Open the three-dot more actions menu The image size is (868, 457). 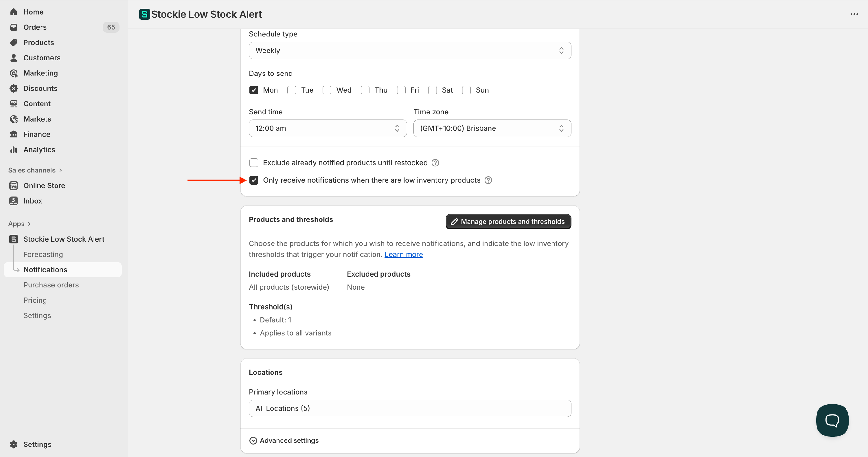click(854, 14)
